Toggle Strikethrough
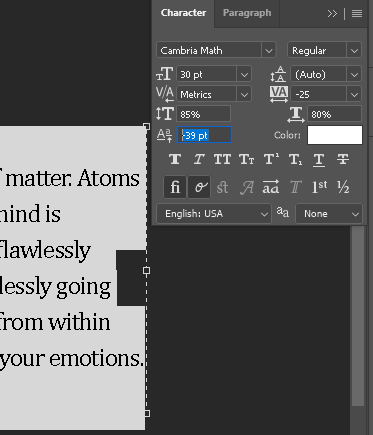373x435 pixels. (343, 159)
